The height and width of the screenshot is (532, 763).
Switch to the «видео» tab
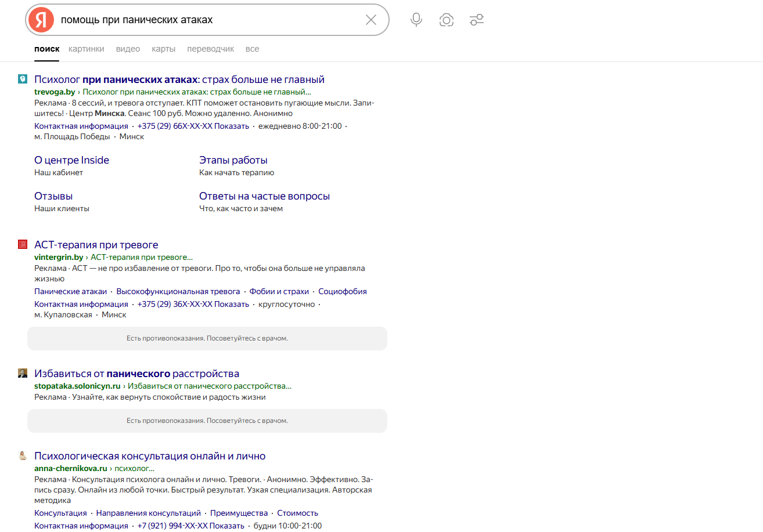point(128,49)
